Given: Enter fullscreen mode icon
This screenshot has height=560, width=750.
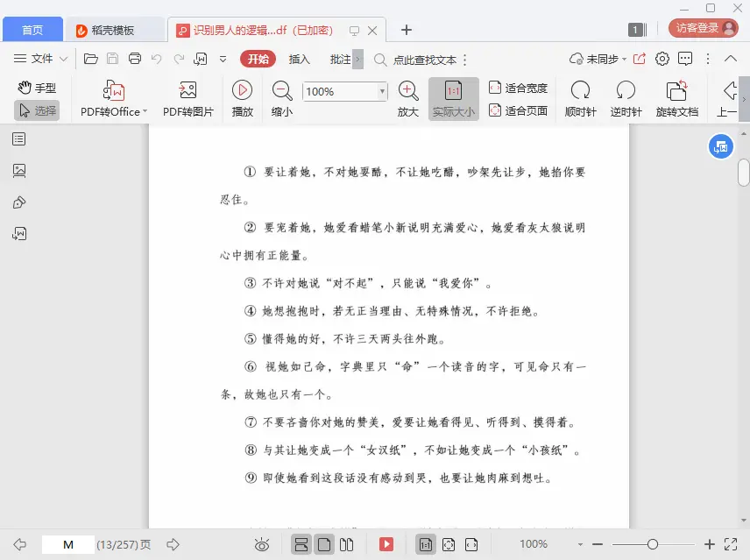Looking at the screenshot, I should pyautogui.click(x=731, y=544).
